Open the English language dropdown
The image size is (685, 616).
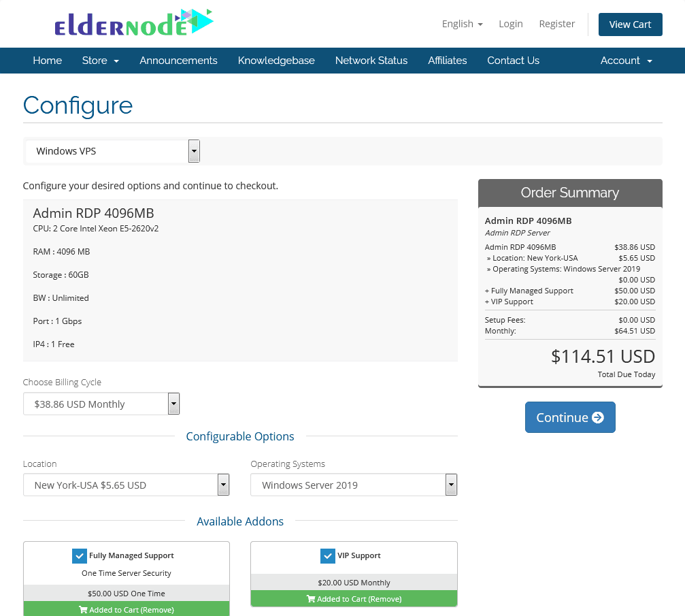[462, 23]
